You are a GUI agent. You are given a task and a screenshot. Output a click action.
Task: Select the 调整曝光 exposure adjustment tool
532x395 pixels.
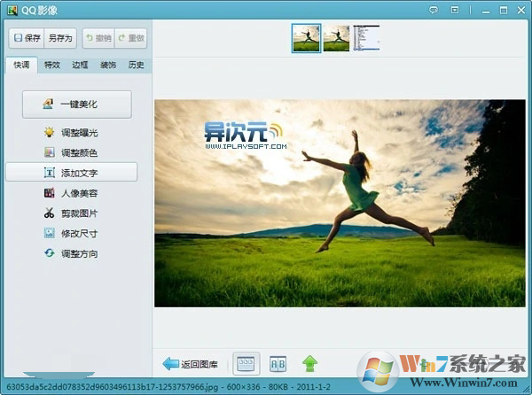click(x=71, y=133)
